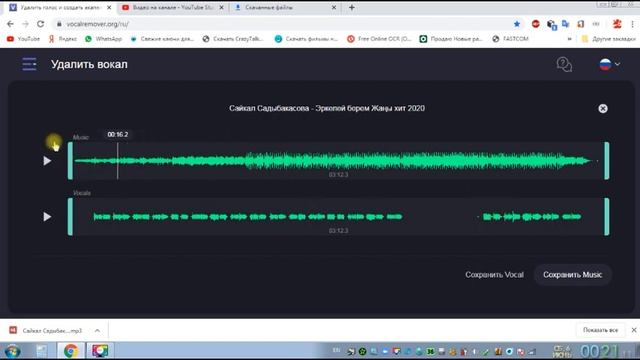Open the Яндекс bookmark

63,39
